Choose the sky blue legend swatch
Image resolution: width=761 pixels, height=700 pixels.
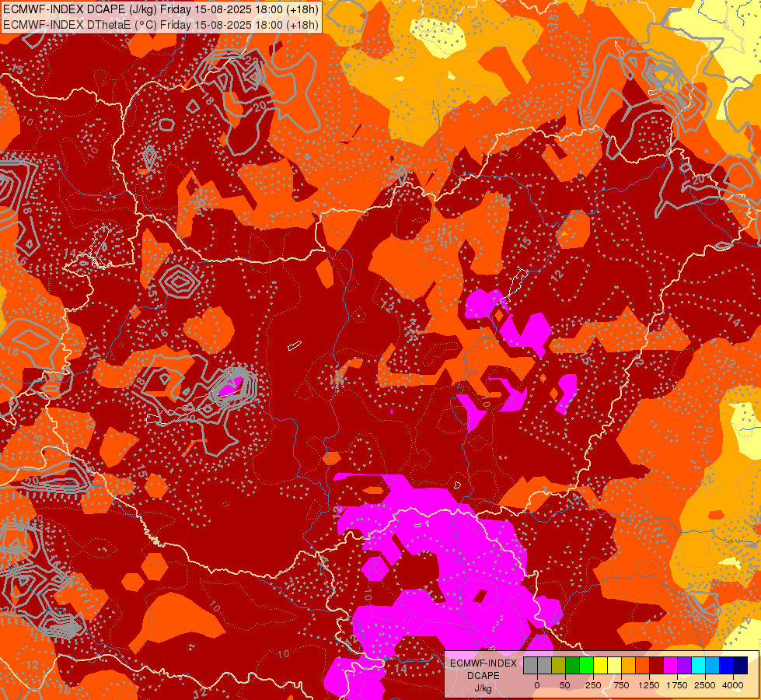[x=713, y=665]
